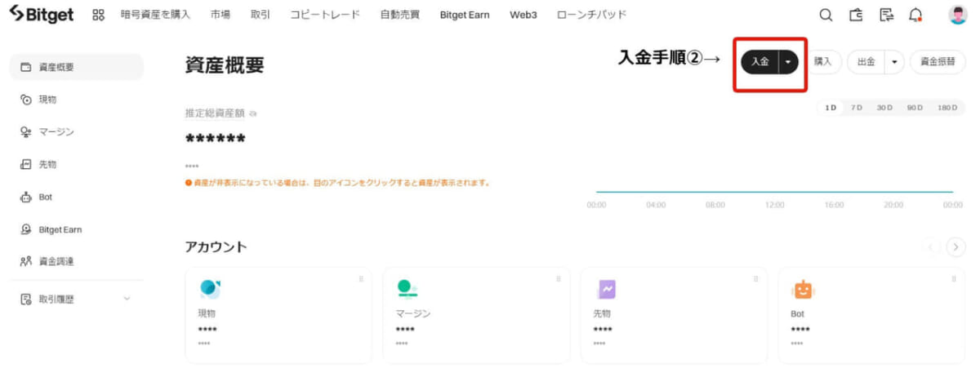Go to next account cards with right arrow
The height and width of the screenshot is (386, 980).
956,247
